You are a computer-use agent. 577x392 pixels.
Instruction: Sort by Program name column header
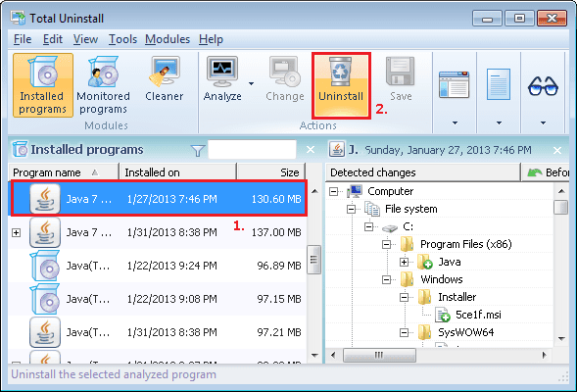pyautogui.click(x=64, y=172)
